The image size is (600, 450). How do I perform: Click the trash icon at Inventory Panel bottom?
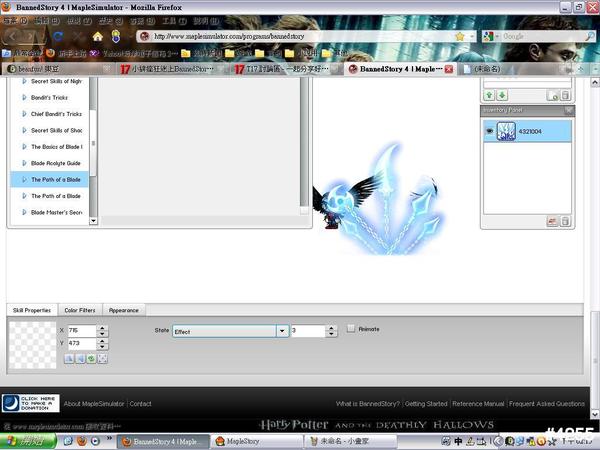click(x=565, y=221)
